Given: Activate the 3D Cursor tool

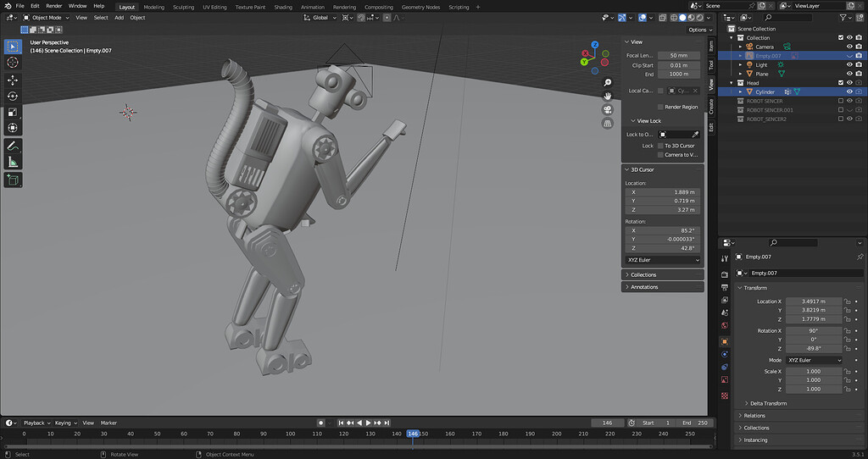Looking at the screenshot, I should [13, 63].
